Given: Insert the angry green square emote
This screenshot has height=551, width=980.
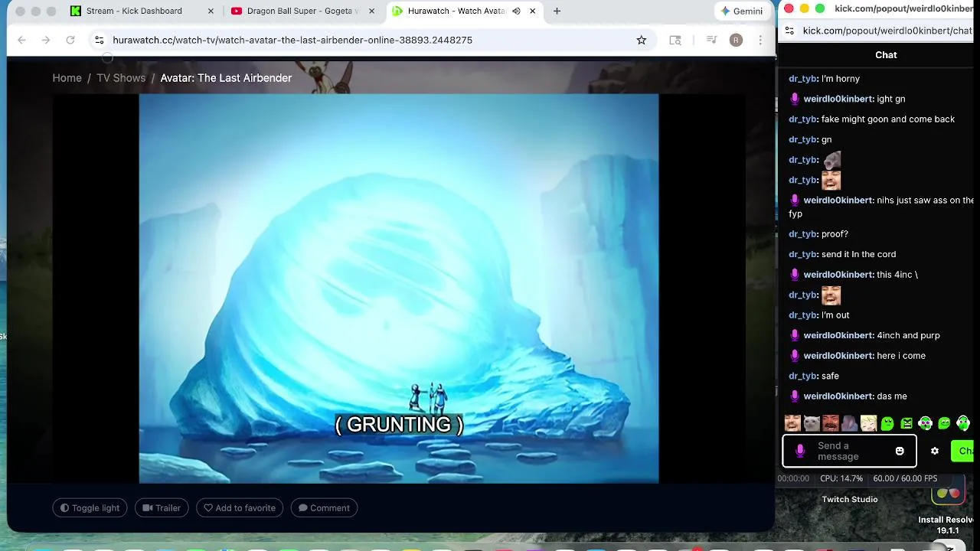Looking at the screenshot, I should click(x=906, y=422).
